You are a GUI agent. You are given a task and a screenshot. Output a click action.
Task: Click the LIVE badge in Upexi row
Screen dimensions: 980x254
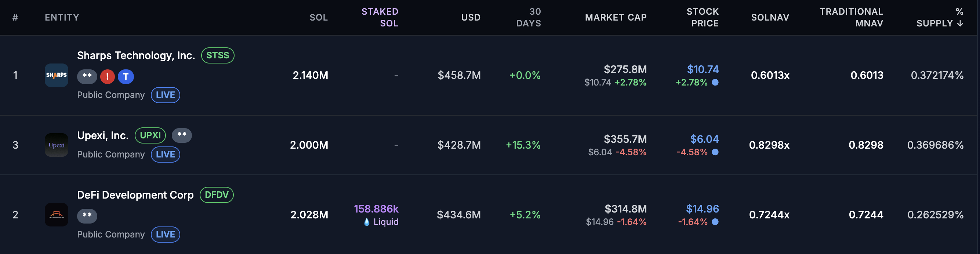coord(166,155)
